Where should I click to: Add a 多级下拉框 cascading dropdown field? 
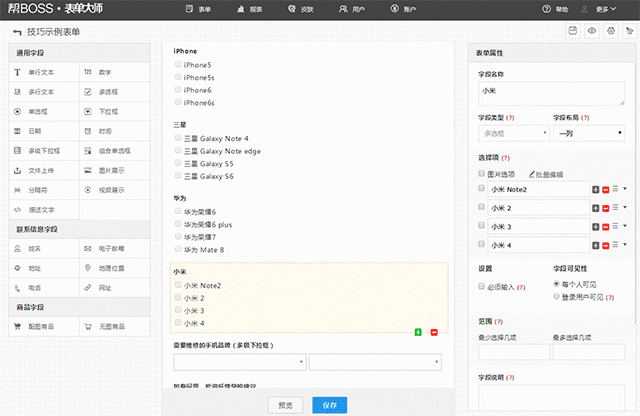pos(44,151)
